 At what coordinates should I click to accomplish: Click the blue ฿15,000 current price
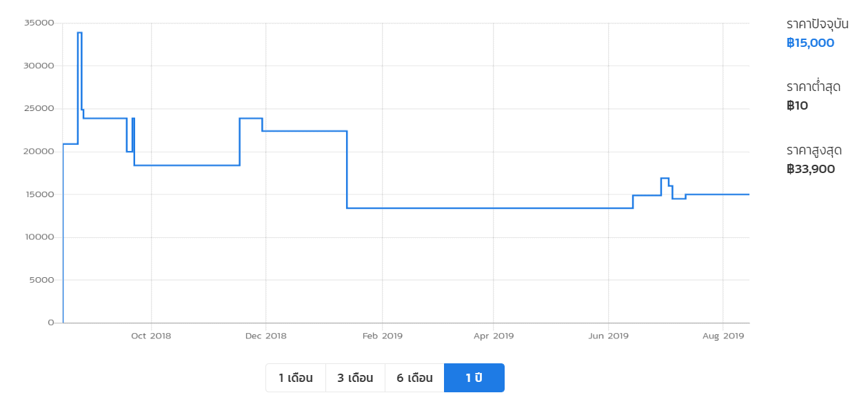[x=810, y=43]
